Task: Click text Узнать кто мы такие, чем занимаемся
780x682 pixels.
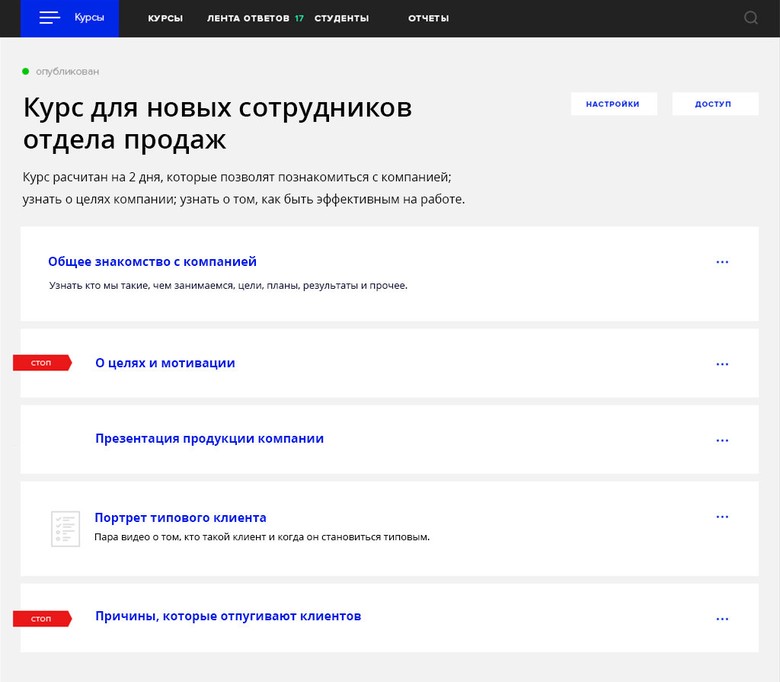Action: point(228,286)
